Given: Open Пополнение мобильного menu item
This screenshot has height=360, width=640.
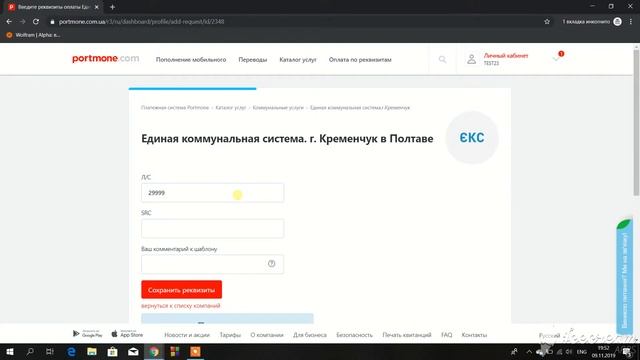Looking at the screenshot, I should [x=191, y=60].
